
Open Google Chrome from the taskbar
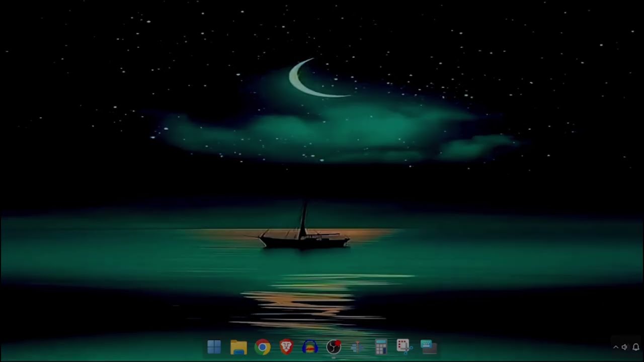[x=262, y=347]
